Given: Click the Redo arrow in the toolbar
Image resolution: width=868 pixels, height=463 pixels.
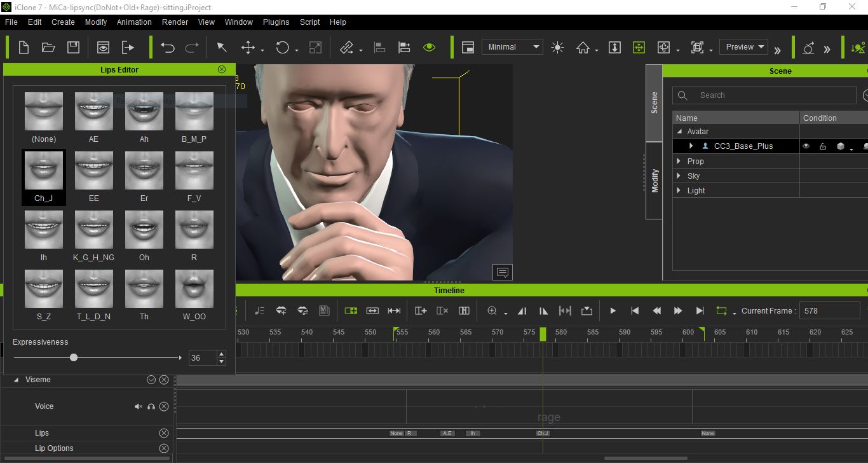Looking at the screenshot, I should click(x=191, y=47).
